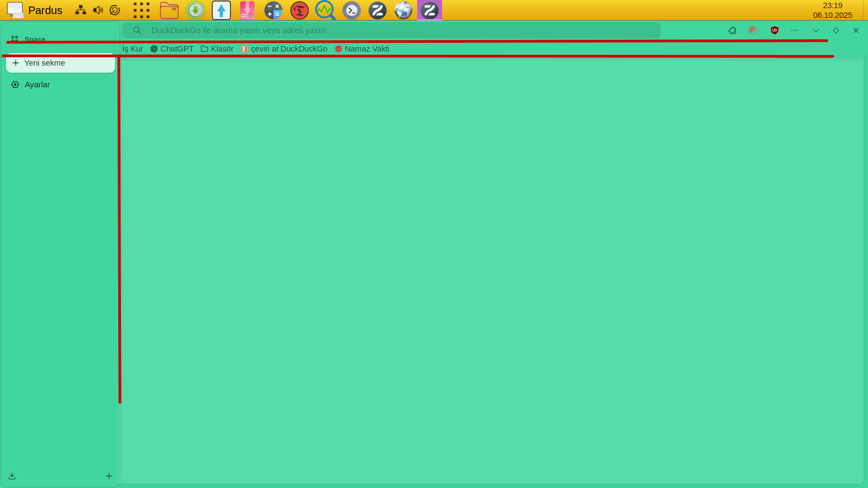Screen dimensions: 868x488
Task: Click the volume speaker icon in panel
Action: point(98,10)
